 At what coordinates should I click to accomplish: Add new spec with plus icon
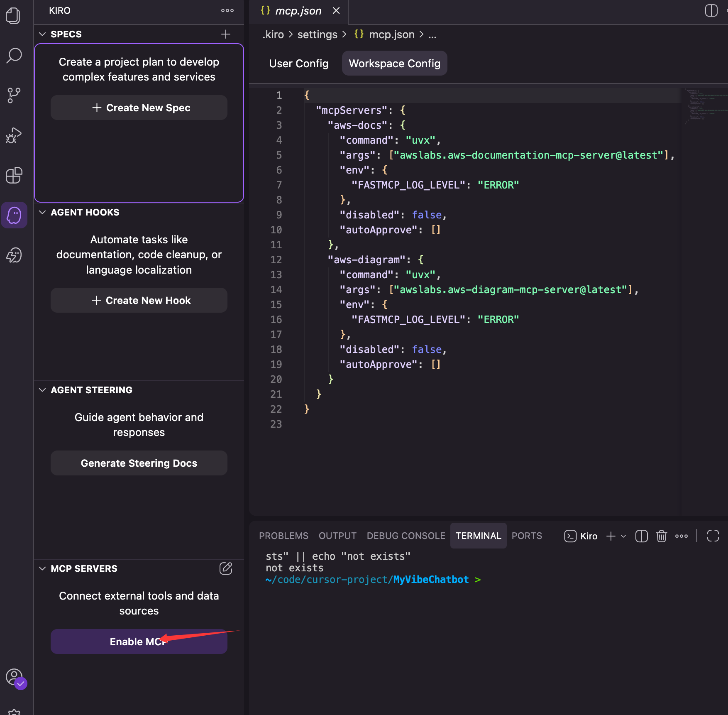tap(226, 34)
